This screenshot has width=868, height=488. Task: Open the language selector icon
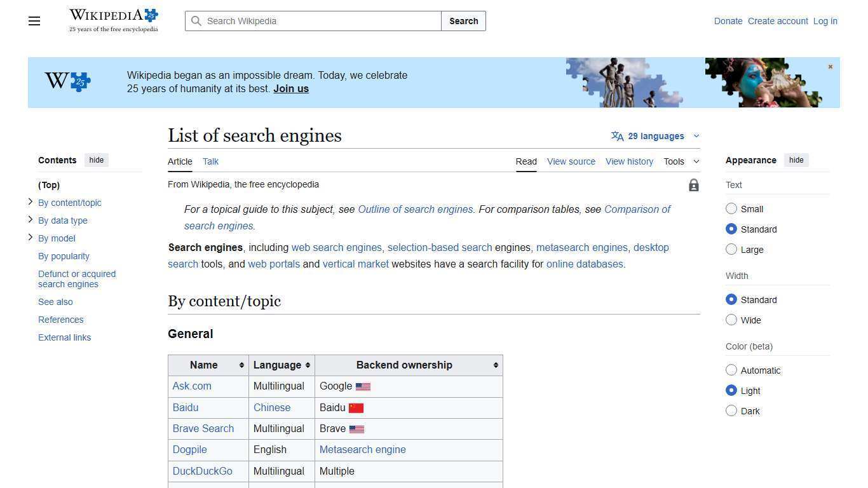click(617, 135)
